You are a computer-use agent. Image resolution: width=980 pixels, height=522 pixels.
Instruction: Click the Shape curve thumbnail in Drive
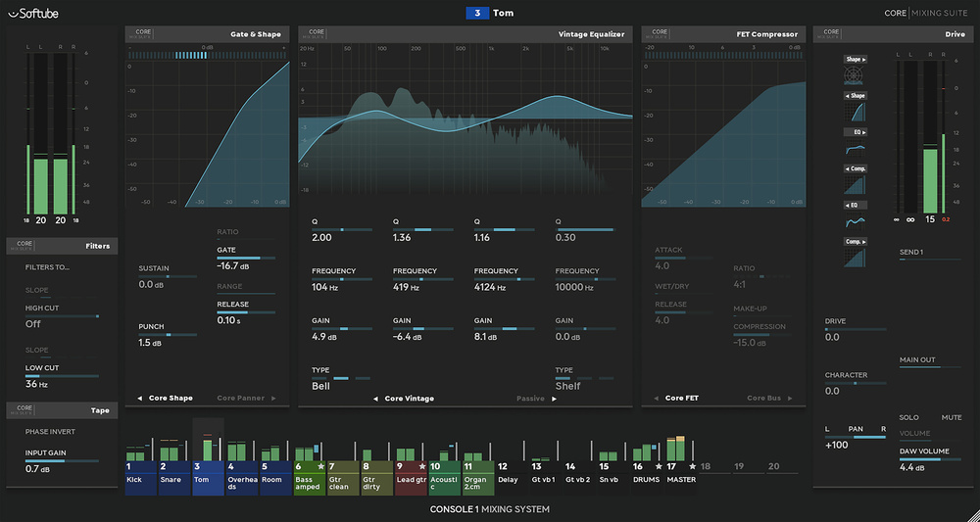[855, 114]
